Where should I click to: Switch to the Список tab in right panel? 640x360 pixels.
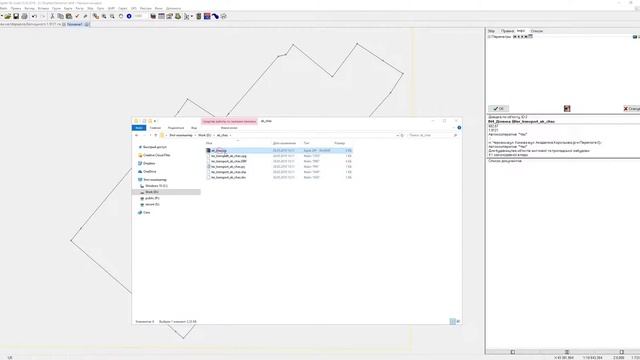click(536, 31)
